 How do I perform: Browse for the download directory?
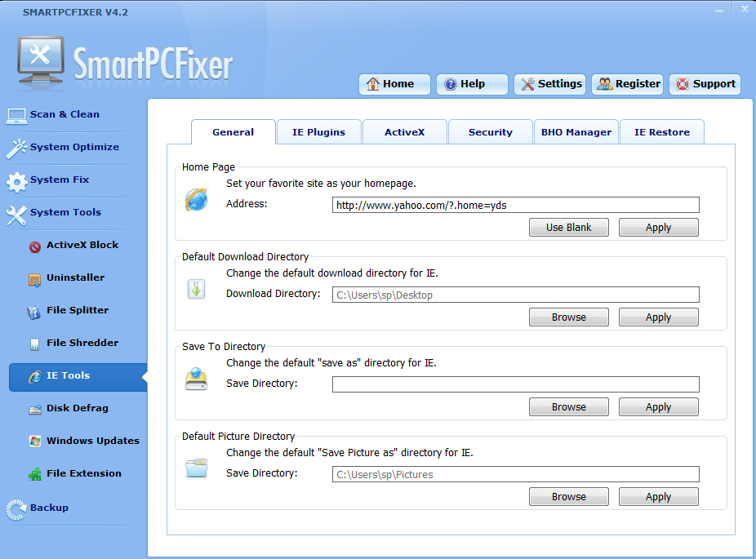tap(569, 317)
